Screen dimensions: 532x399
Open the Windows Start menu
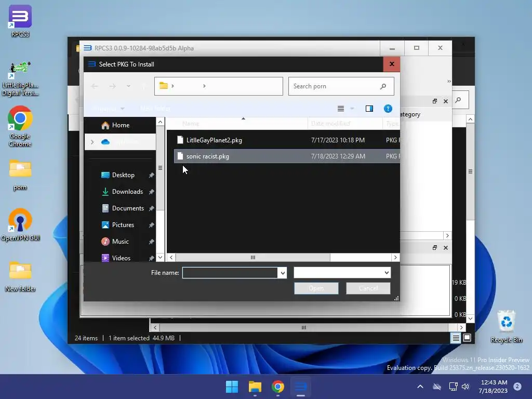[232, 387]
